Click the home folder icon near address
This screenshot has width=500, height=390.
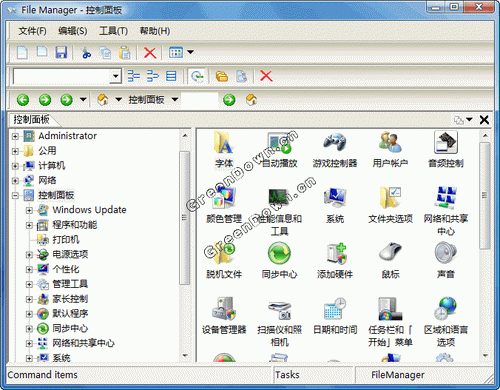[x=103, y=100]
